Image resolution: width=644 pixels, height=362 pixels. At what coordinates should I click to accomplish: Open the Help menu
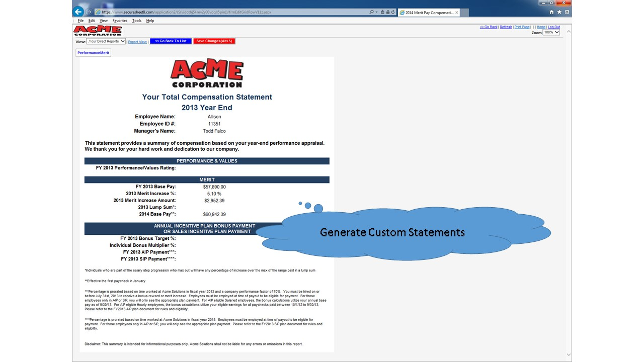click(x=150, y=21)
